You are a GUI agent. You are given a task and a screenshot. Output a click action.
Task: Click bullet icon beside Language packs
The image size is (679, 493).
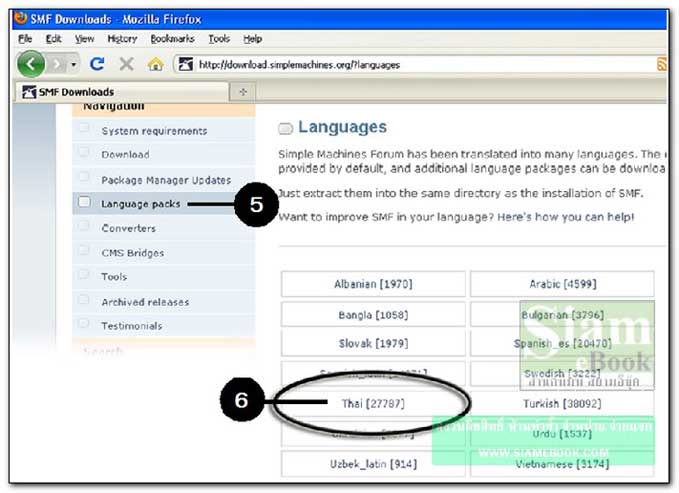click(x=84, y=202)
